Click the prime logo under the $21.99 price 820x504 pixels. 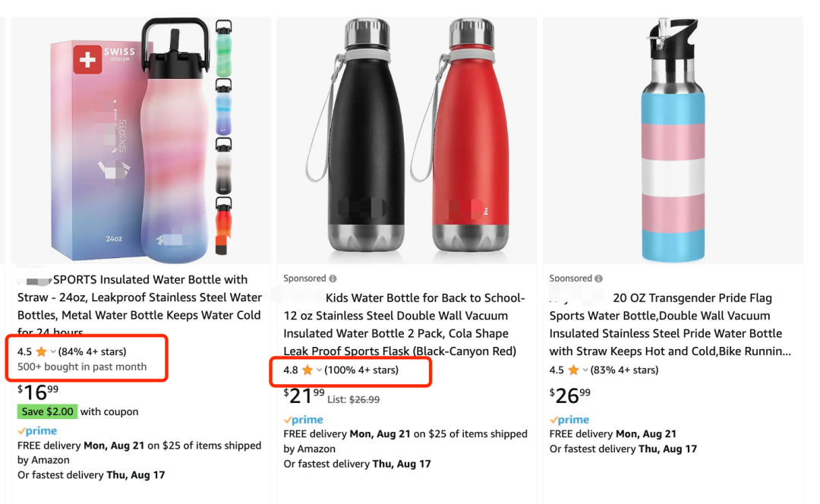tap(303, 419)
